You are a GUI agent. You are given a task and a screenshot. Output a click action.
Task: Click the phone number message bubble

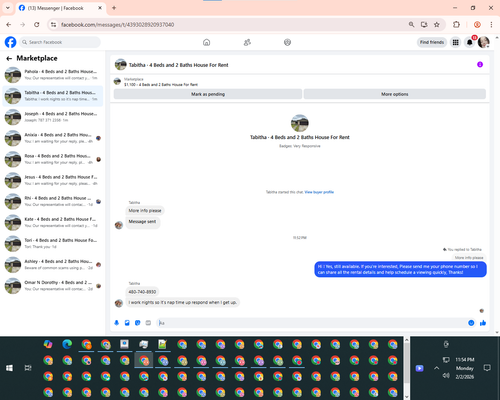(142, 292)
